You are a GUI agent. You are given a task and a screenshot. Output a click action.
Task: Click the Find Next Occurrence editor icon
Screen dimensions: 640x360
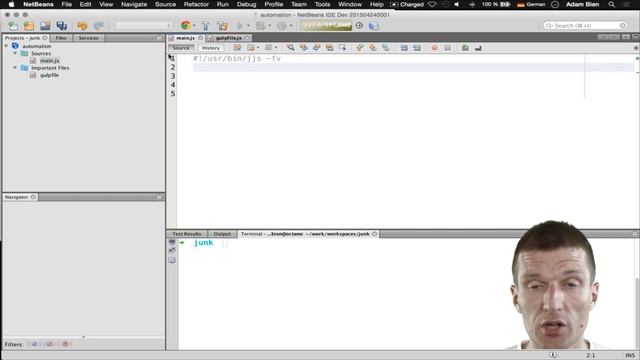(316, 48)
